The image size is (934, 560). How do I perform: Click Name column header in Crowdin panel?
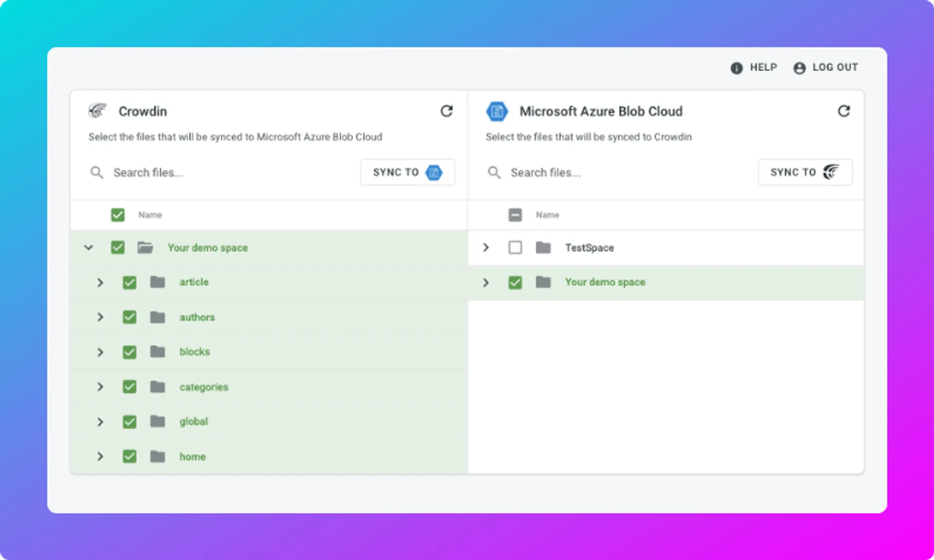pyautogui.click(x=150, y=215)
